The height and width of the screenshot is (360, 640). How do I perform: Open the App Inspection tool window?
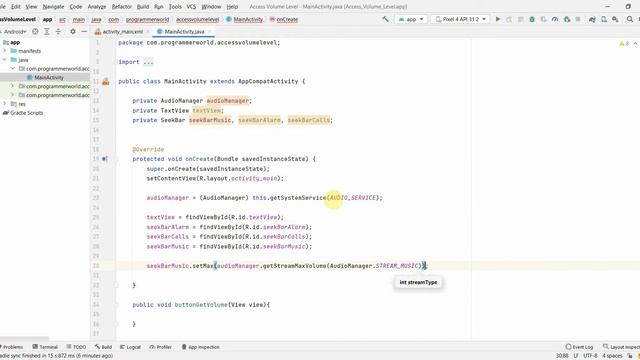(200, 347)
